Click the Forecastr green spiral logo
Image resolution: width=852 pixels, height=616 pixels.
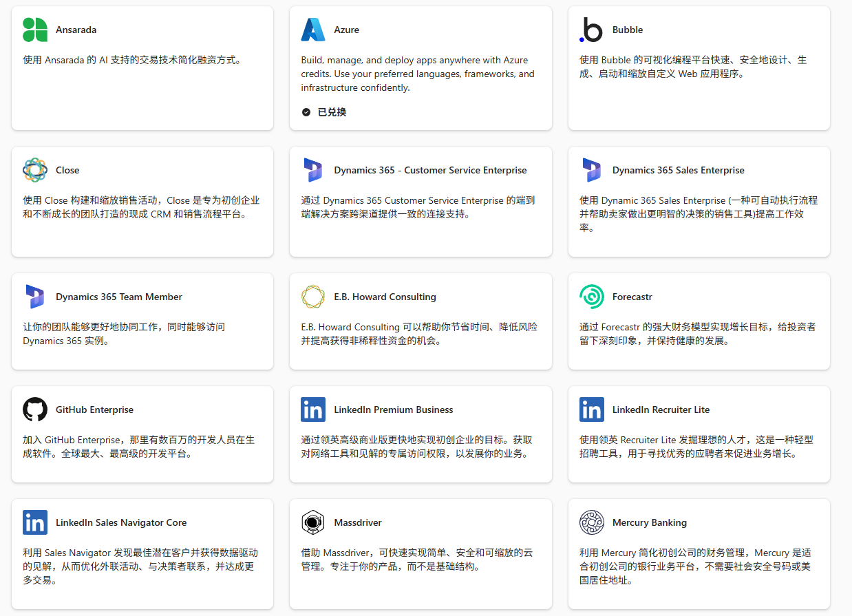(591, 297)
